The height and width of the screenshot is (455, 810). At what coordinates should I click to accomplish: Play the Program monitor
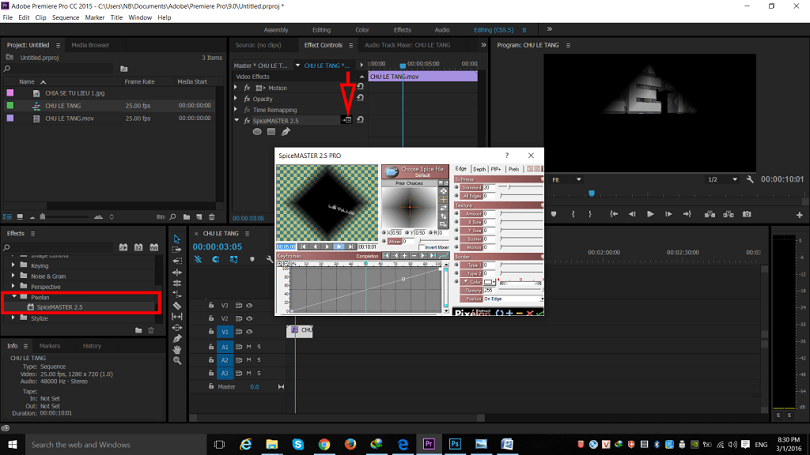[650, 214]
